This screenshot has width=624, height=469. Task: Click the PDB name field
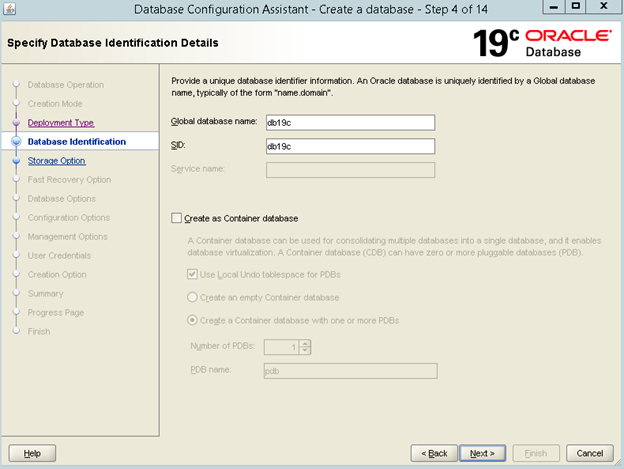tap(350, 371)
